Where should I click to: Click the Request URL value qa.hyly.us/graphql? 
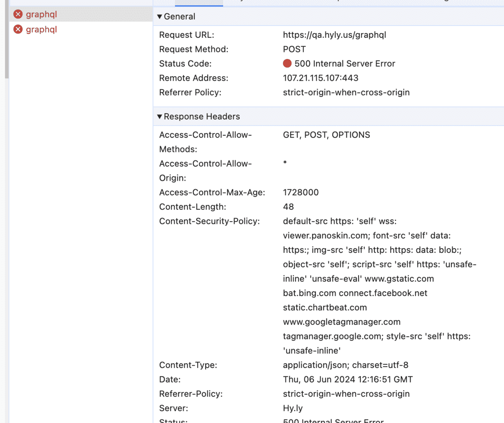334,35
